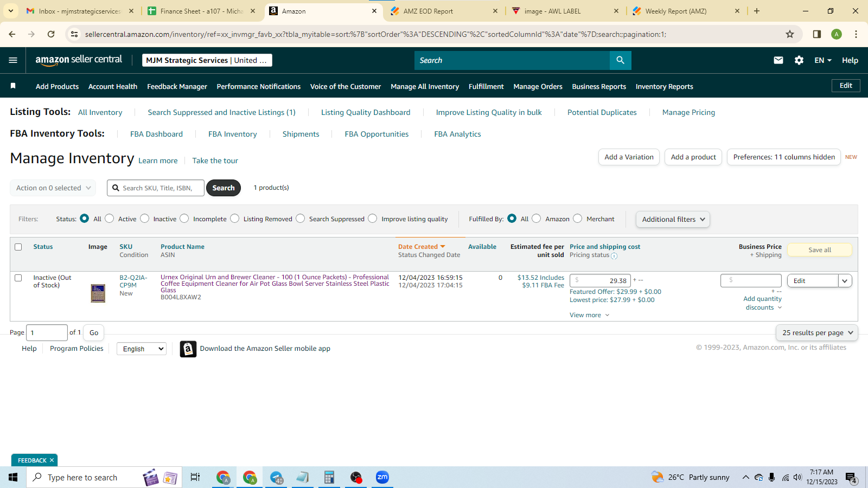The image size is (868, 488).
Task: Open the Windows Start menu
Action: [13, 477]
